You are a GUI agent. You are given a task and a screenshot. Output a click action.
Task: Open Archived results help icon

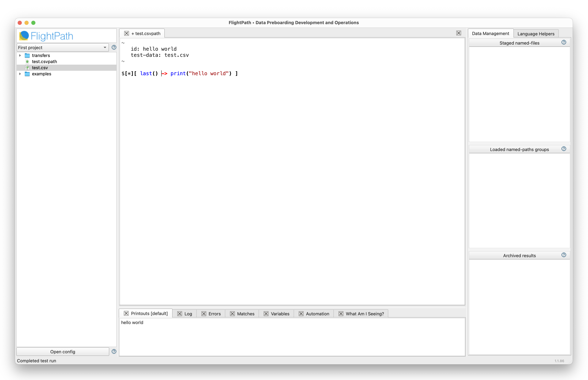pyautogui.click(x=563, y=255)
